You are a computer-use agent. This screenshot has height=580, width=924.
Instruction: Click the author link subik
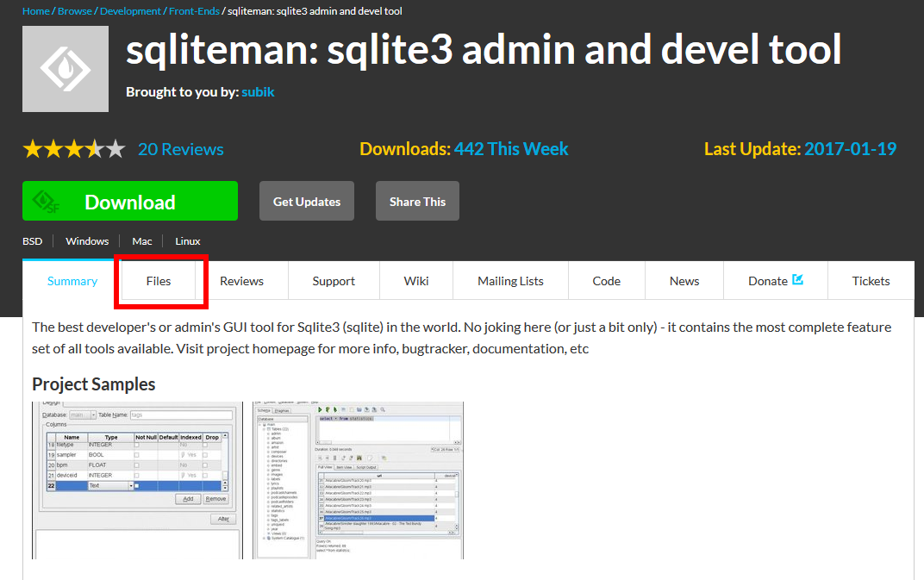pyautogui.click(x=258, y=91)
